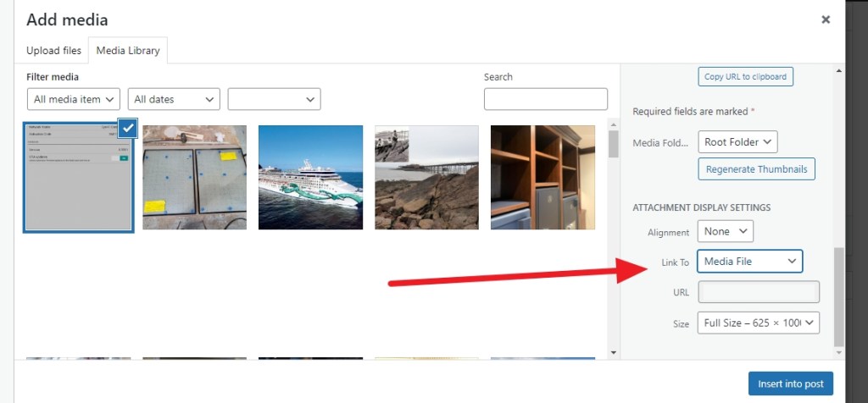Image resolution: width=868 pixels, height=403 pixels.
Task: Click Copy URL to clipboard button
Action: pyautogui.click(x=746, y=77)
